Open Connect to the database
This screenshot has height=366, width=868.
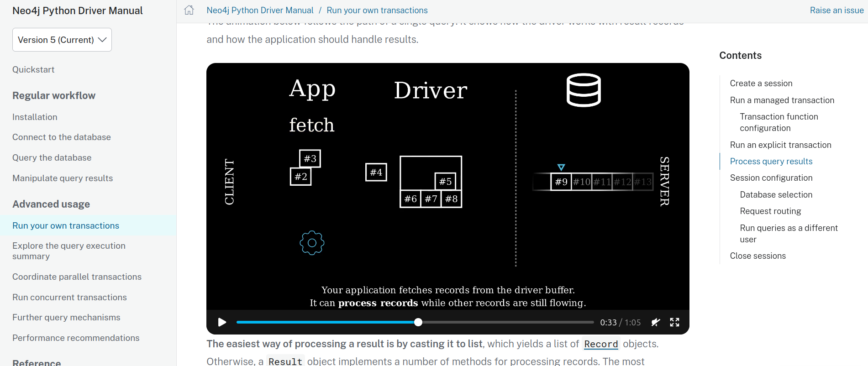(62, 137)
